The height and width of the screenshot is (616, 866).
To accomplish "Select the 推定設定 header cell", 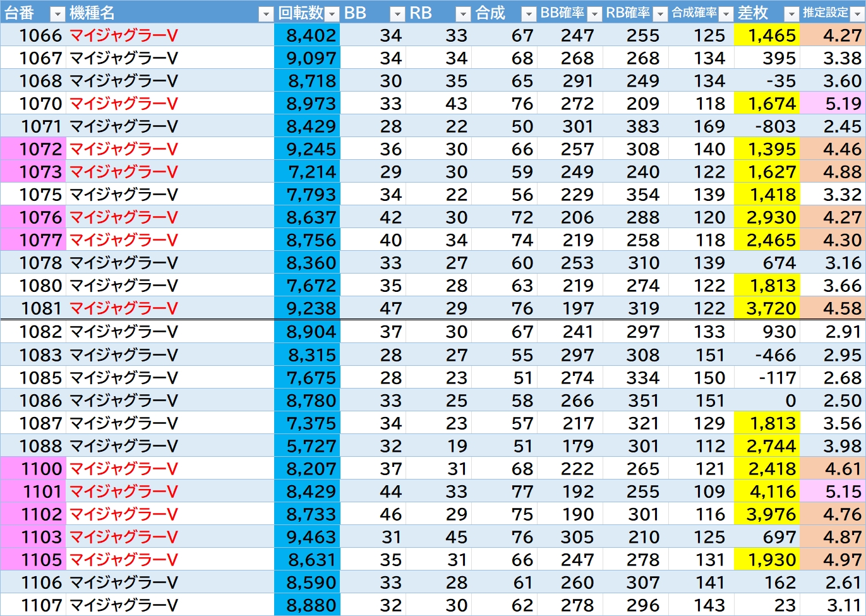I will pyautogui.click(x=833, y=12).
